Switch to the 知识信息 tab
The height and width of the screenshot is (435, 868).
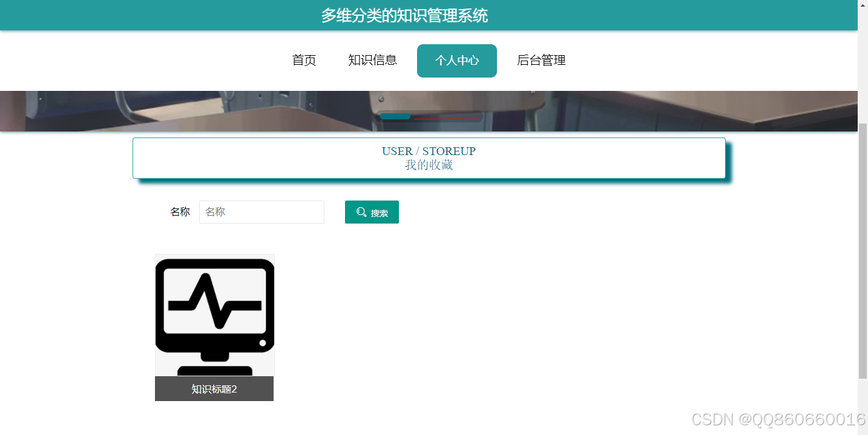373,60
